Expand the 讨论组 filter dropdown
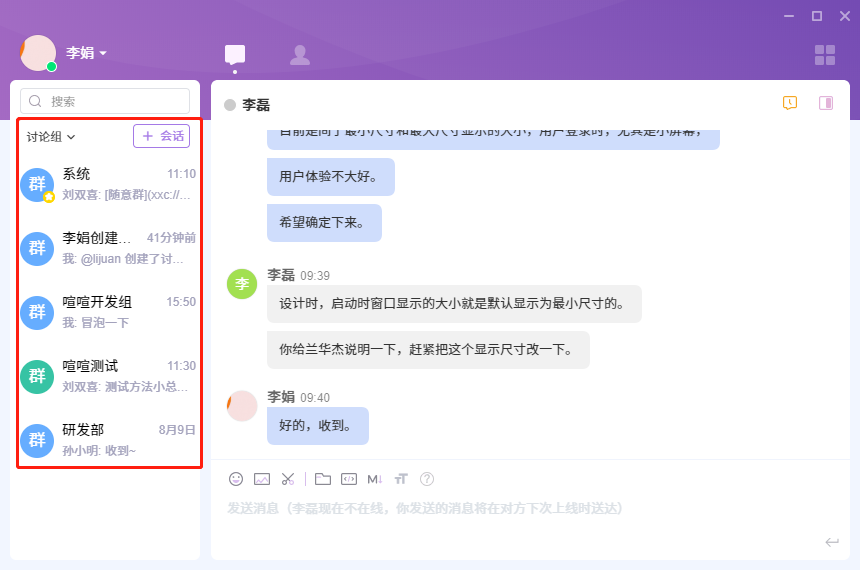This screenshot has height=570, width=860. 51,137
